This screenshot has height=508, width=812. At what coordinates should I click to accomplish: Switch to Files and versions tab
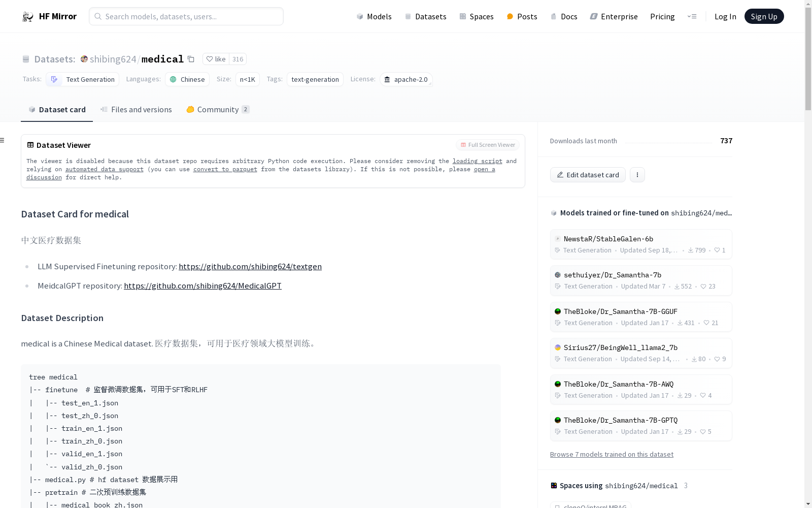click(x=136, y=109)
